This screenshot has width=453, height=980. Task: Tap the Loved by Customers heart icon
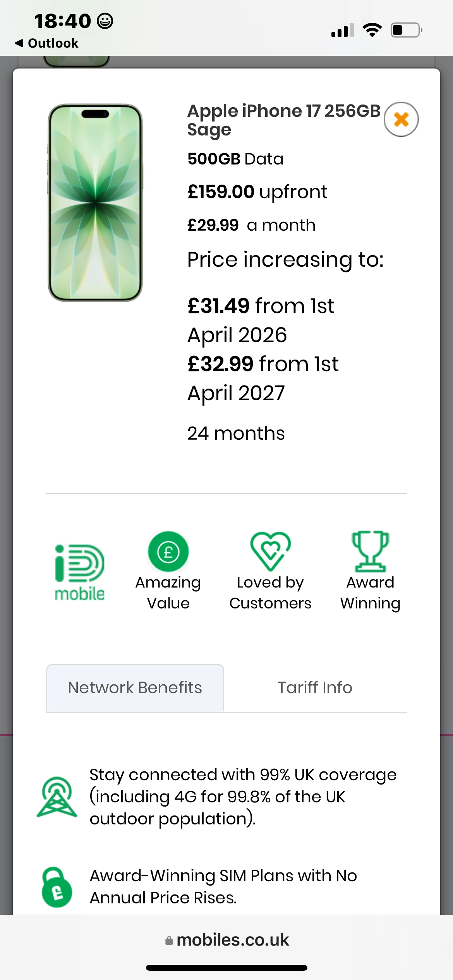pyautogui.click(x=270, y=552)
